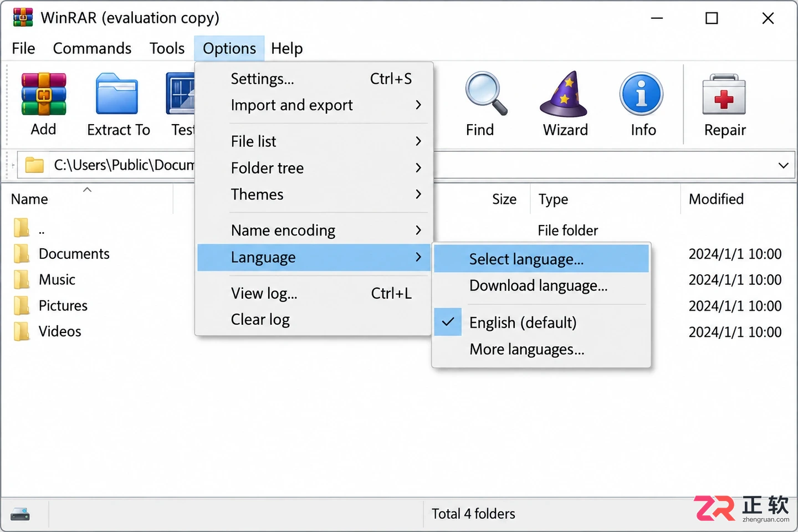Click the Pictures folder icon
798x532 pixels.
click(22, 305)
